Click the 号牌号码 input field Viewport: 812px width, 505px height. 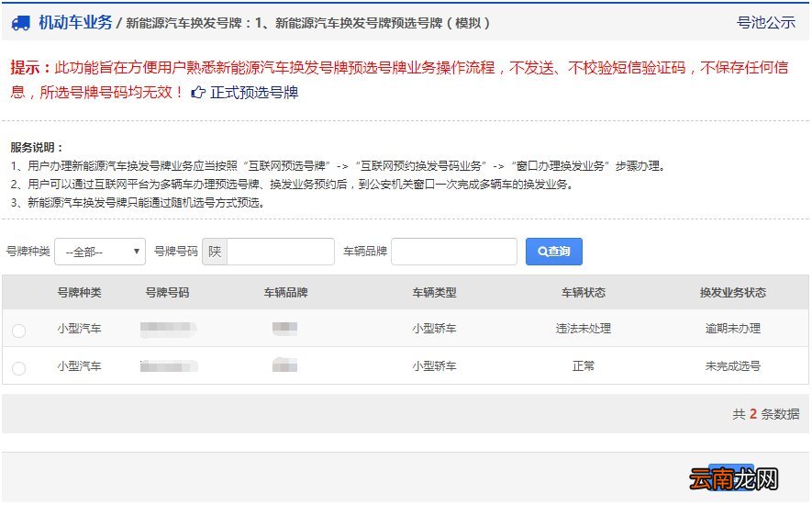281,252
